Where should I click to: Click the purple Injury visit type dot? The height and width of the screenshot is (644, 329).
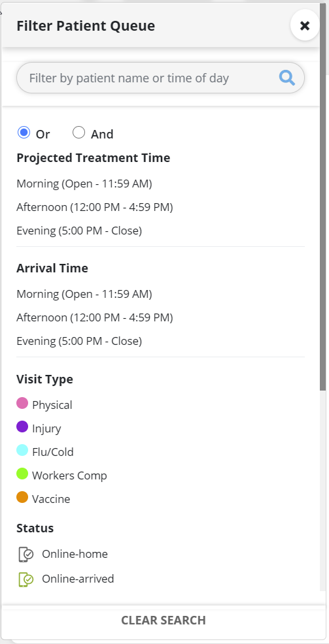tap(22, 427)
